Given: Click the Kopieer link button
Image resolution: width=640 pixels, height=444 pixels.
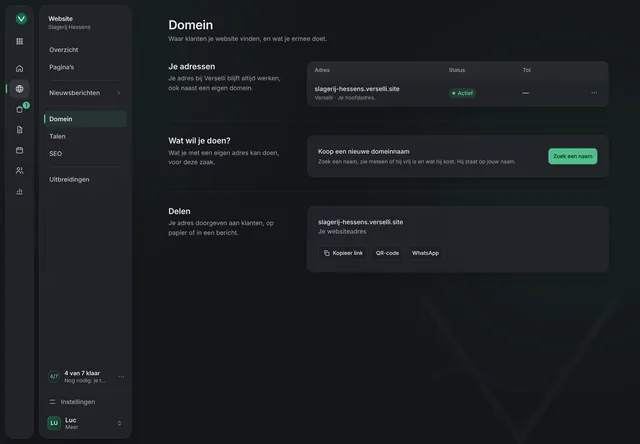Looking at the screenshot, I should (x=343, y=253).
